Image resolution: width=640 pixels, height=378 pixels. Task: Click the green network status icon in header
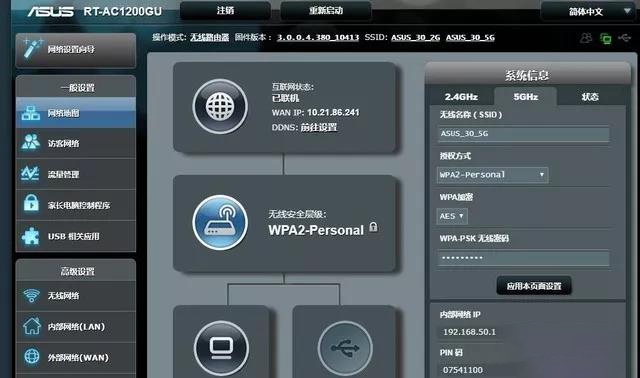point(606,38)
